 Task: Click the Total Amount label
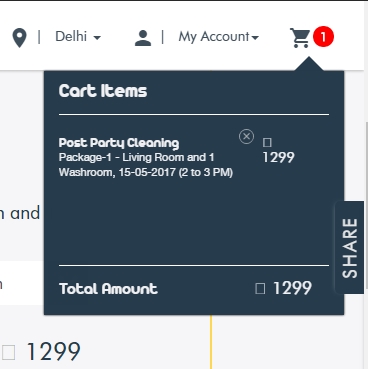[x=108, y=289]
